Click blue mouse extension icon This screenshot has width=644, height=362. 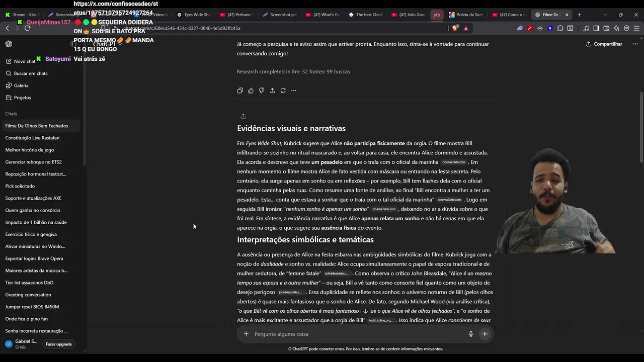point(550,28)
